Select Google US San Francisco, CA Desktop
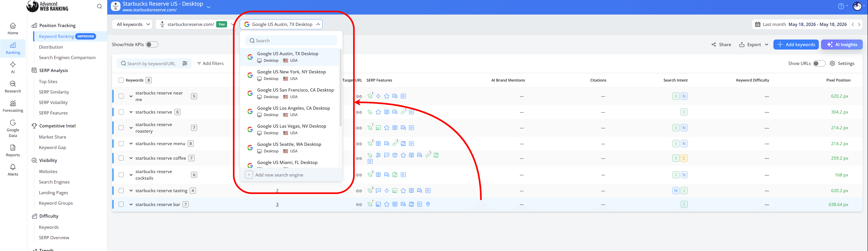Image resolution: width=868 pixels, height=251 pixels. coord(290,93)
